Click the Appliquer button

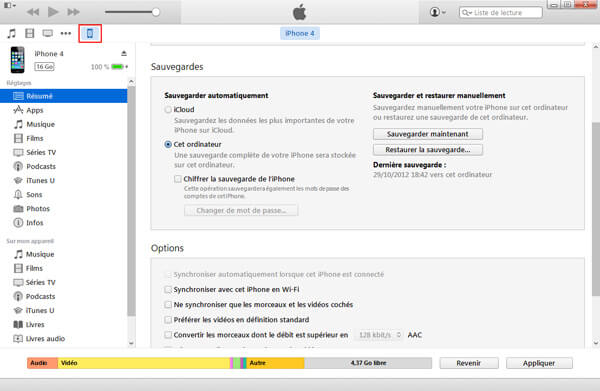click(x=539, y=363)
